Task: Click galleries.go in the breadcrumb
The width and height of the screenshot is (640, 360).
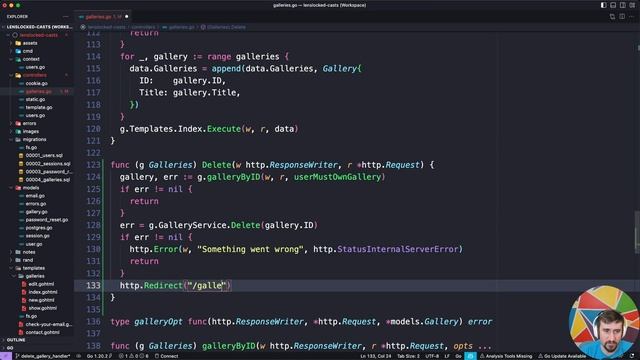Action: pyautogui.click(x=178, y=27)
